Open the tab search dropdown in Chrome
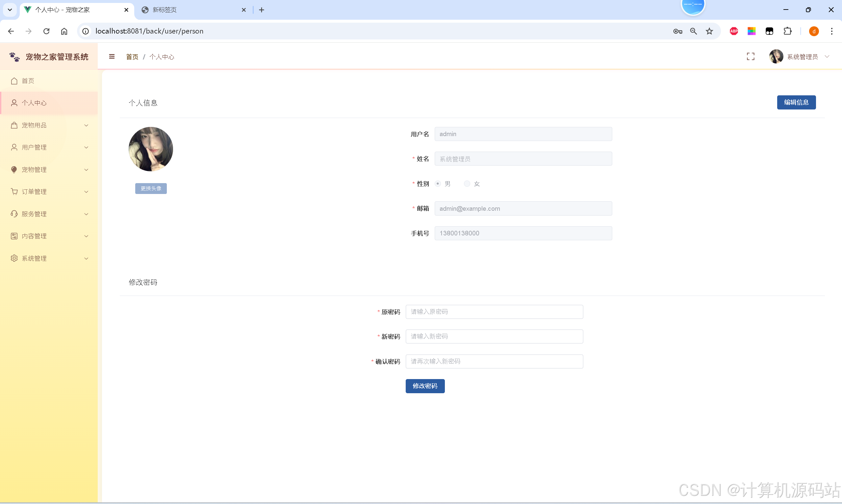842x504 pixels. [10, 10]
